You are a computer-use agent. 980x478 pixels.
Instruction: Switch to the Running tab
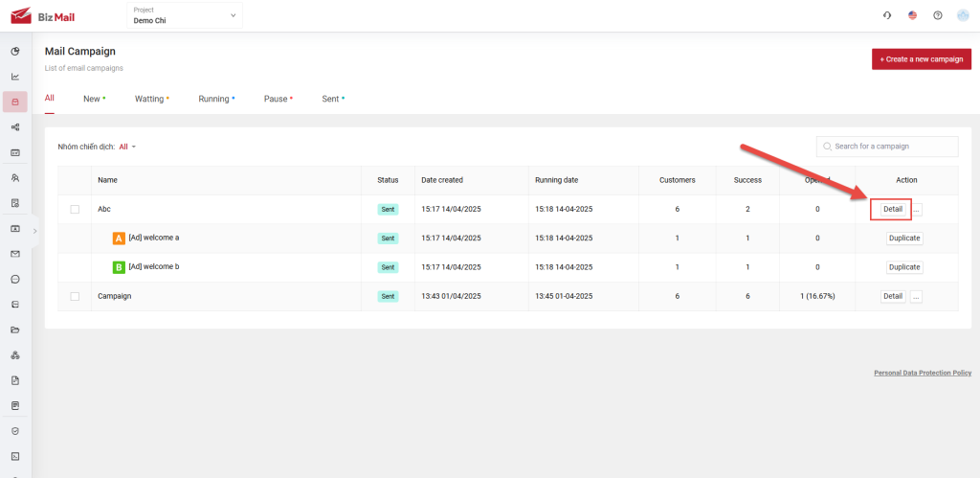214,99
